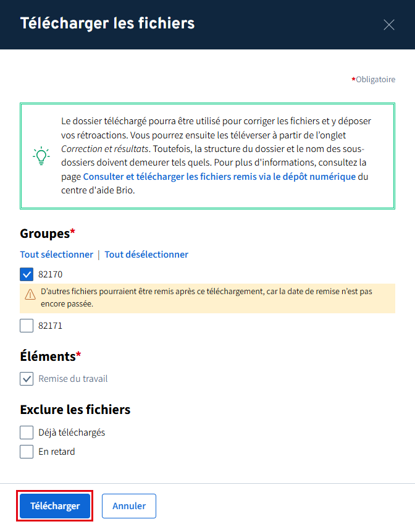Click the Groupes section heading
This screenshot has height=532, width=415.
point(45,234)
